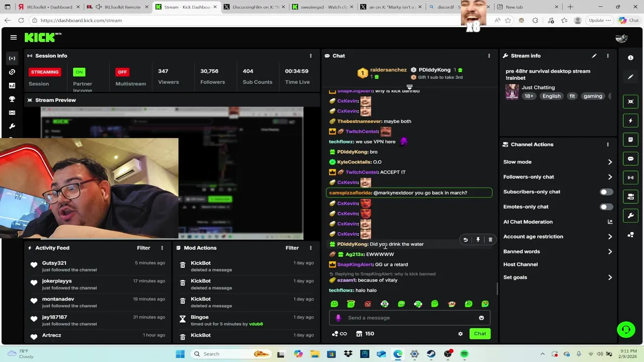The image size is (644, 362).
Task: Select the Stream sidebar icon
Action: pyautogui.click(x=12, y=58)
